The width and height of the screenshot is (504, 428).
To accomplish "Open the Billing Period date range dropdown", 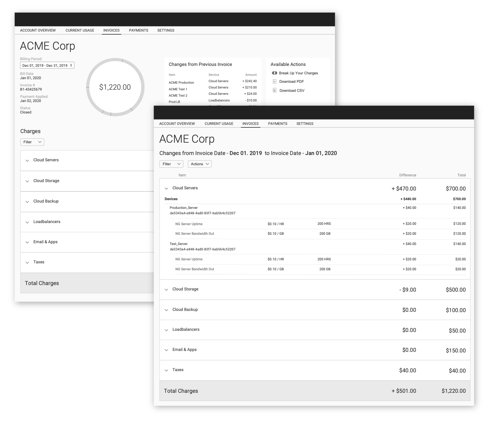I will (x=47, y=65).
